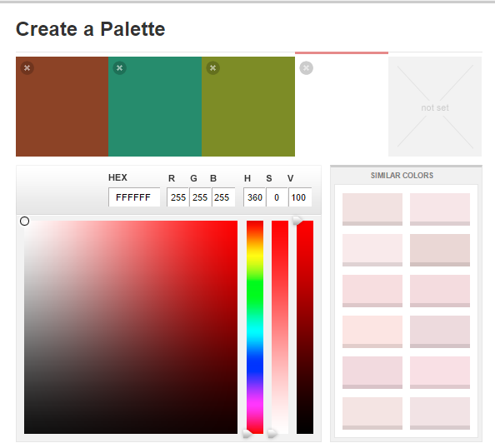Select the teal palette swatch
This screenshot has width=495, height=448.
pyautogui.click(x=155, y=107)
